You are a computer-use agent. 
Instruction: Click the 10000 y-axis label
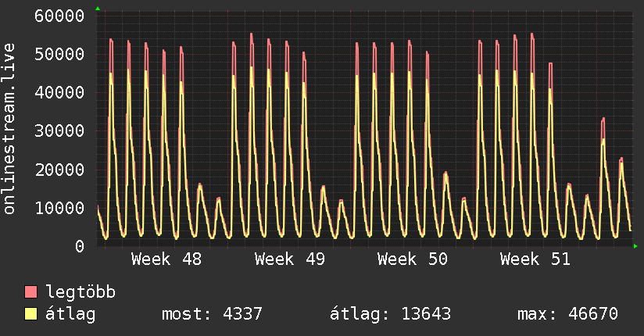point(59,208)
